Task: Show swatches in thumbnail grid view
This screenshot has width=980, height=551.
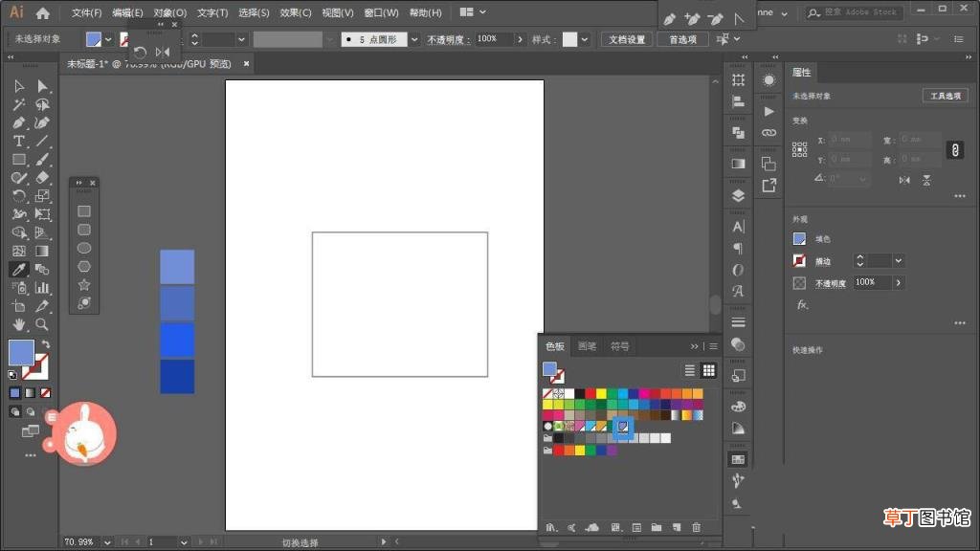Action: click(709, 370)
